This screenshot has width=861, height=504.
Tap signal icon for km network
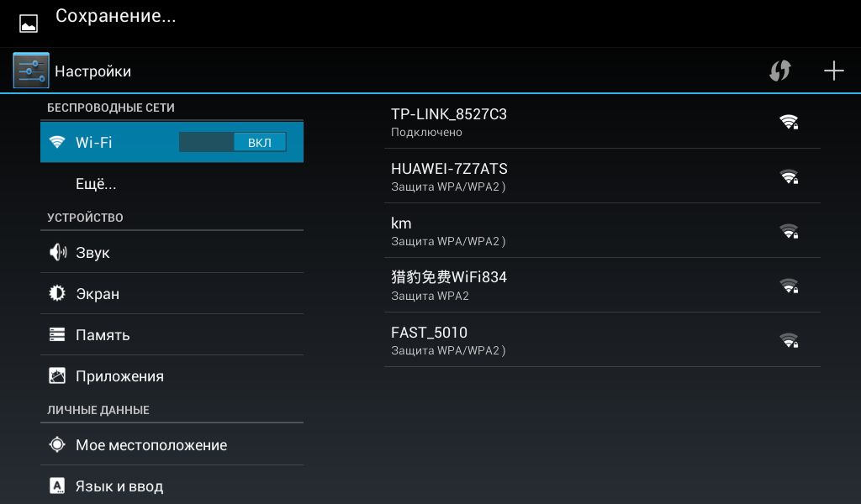789,231
